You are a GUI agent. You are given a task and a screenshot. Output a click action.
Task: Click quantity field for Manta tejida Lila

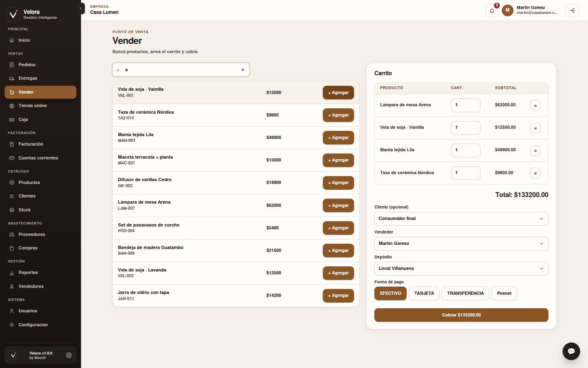(x=465, y=150)
